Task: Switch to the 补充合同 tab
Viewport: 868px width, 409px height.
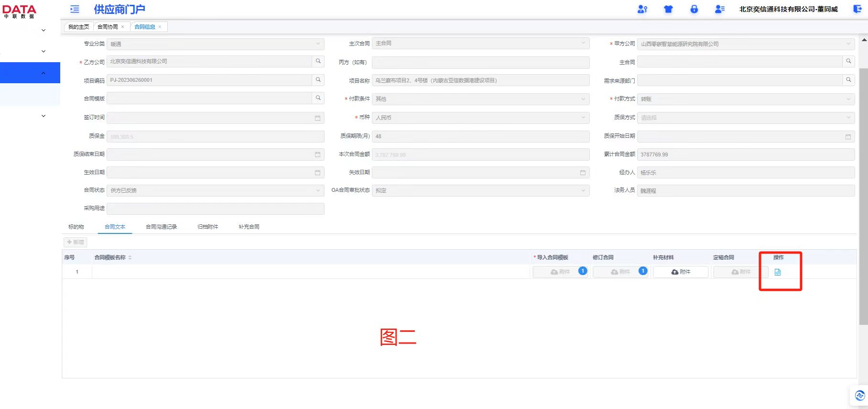Action: [x=249, y=227]
